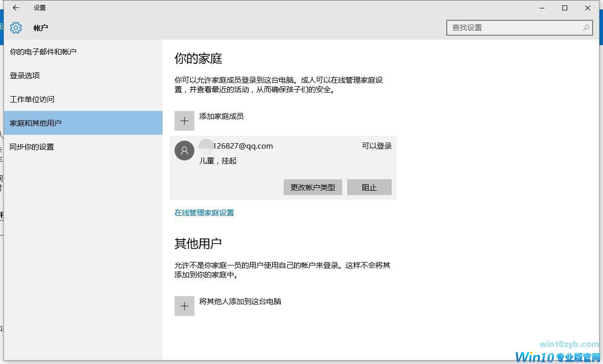Viewport: 603px width, 364px height.
Task: Maximize the Settings window
Action: (x=565, y=8)
